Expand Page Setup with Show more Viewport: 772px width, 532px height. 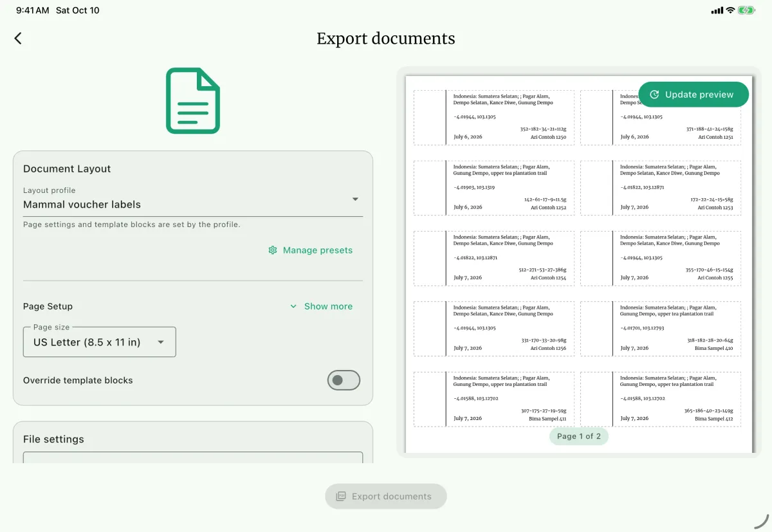point(321,306)
